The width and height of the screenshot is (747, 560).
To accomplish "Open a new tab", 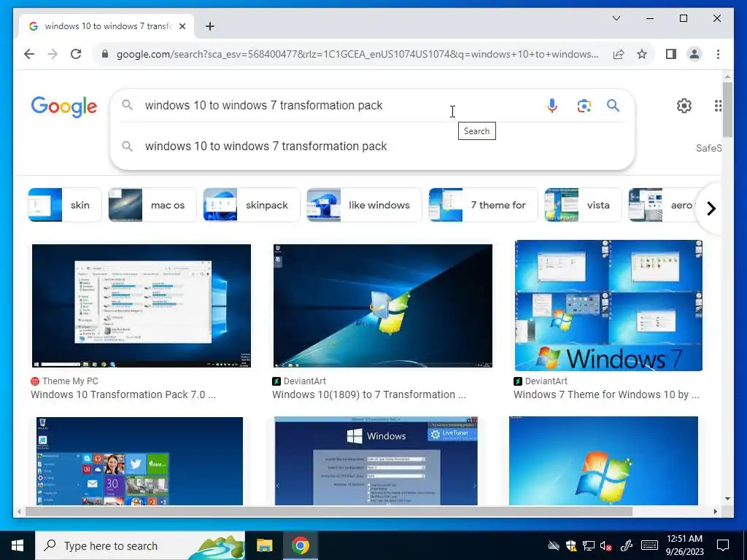I will point(210,26).
